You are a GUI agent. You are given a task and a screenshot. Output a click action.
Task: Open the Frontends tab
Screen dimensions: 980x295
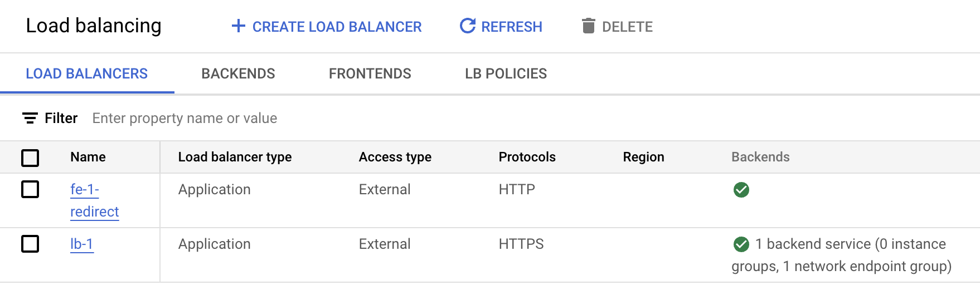coord(370,73)
